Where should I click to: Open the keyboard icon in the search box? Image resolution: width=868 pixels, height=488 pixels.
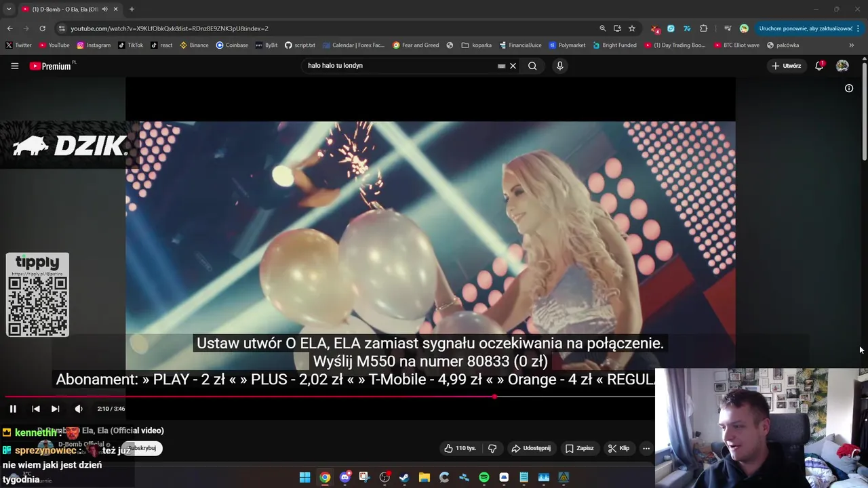[x=501, y=66]
